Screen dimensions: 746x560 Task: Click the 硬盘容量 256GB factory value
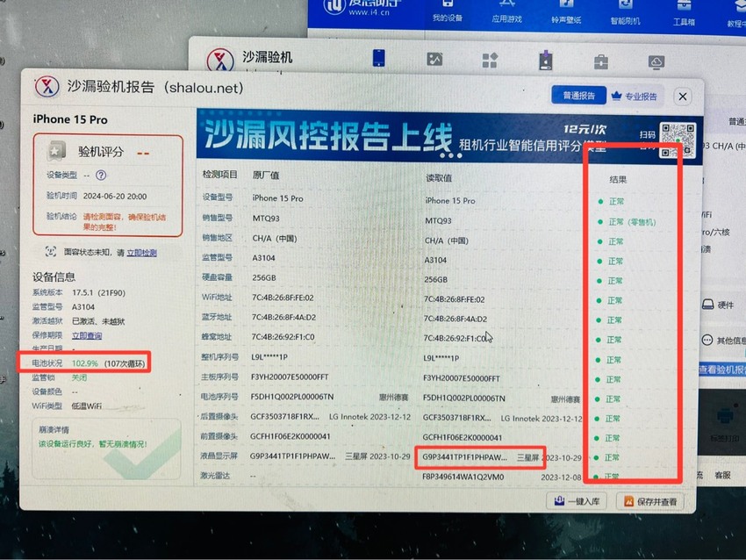click(x=264, y=277)
